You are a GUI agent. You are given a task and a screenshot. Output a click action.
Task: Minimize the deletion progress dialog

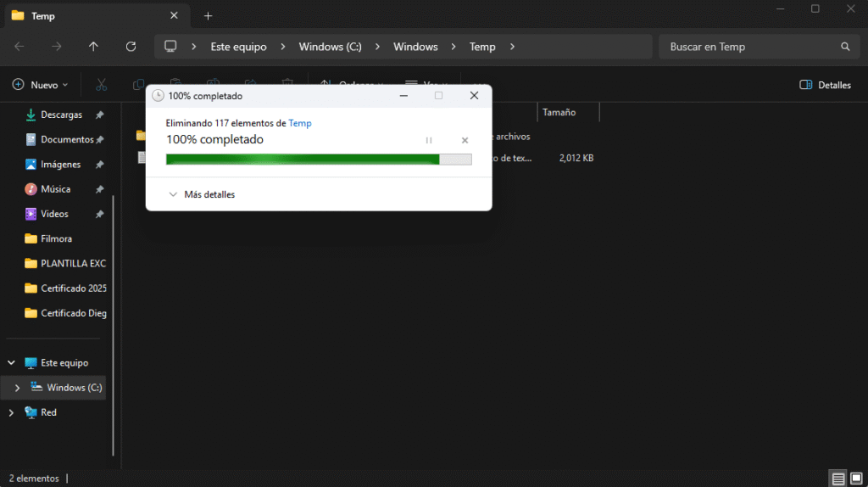pyautogui.click(x=403, y=96)
